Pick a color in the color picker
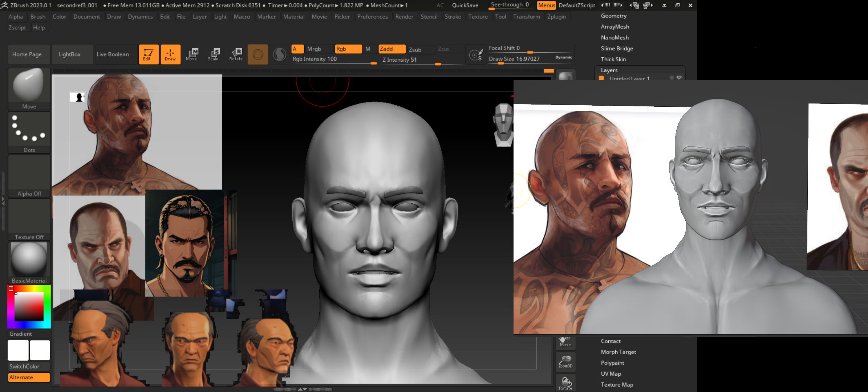 pos(29,307)
